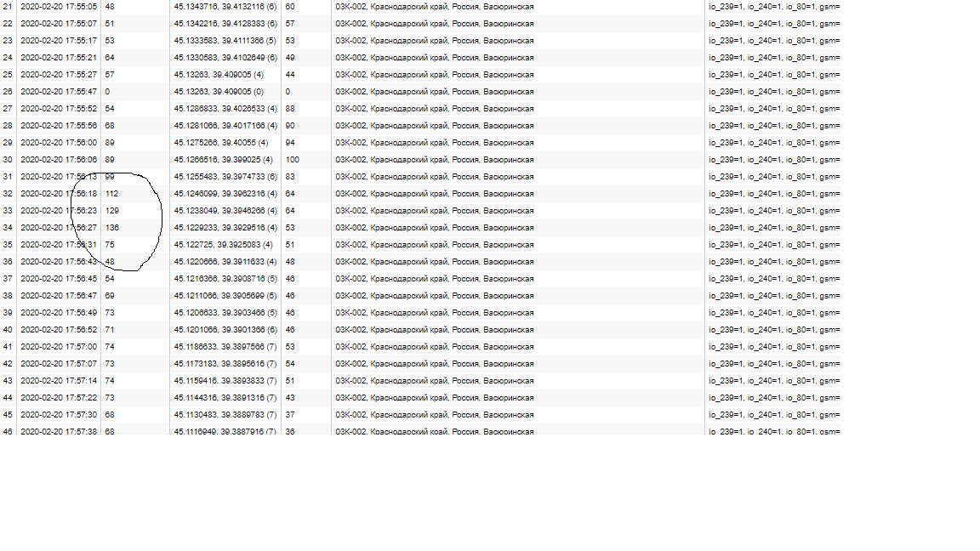Screen dimensions: 980x551
Task: Click timestamp 2020-02-20 17:56:45
Action: point(59,279)
